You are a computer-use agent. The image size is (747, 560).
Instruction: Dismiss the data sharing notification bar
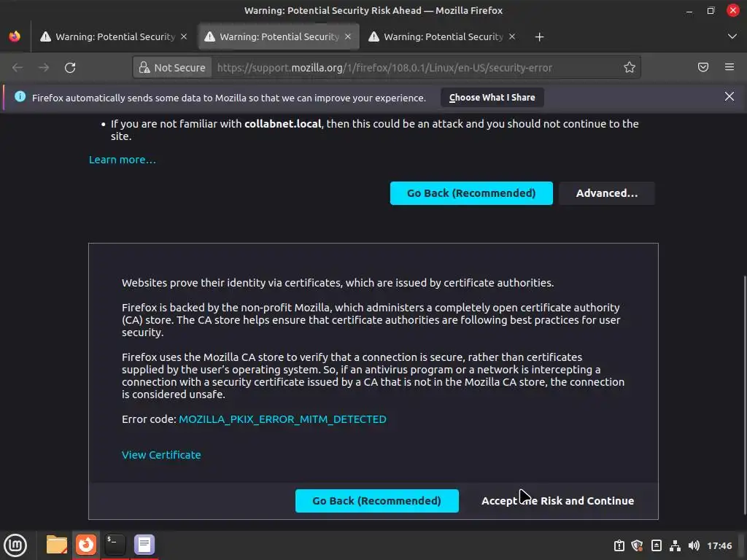point(729,97)
